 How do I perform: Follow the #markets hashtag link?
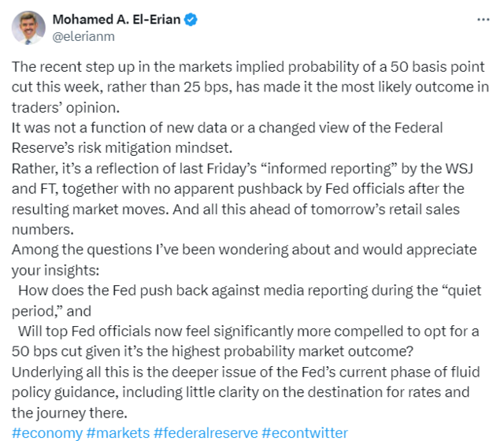[x=117, y=433]
